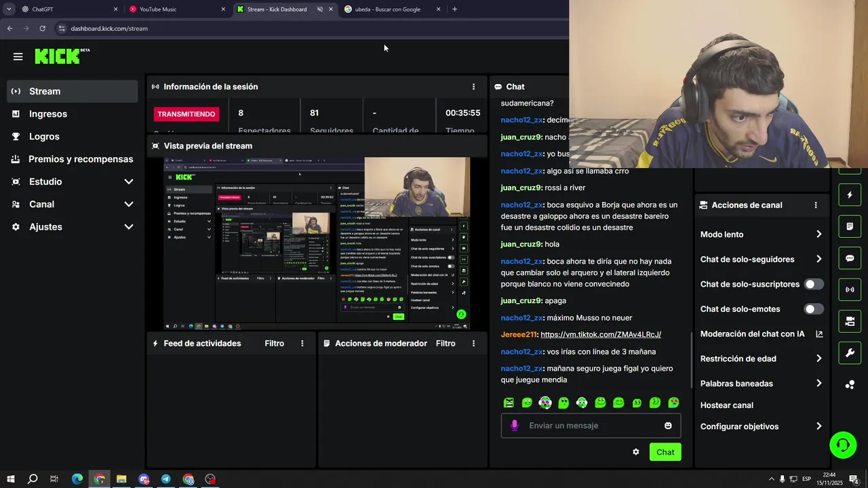Toggle Chat de solo-emotes switch
Screen dimensions: 868x488
814,309
